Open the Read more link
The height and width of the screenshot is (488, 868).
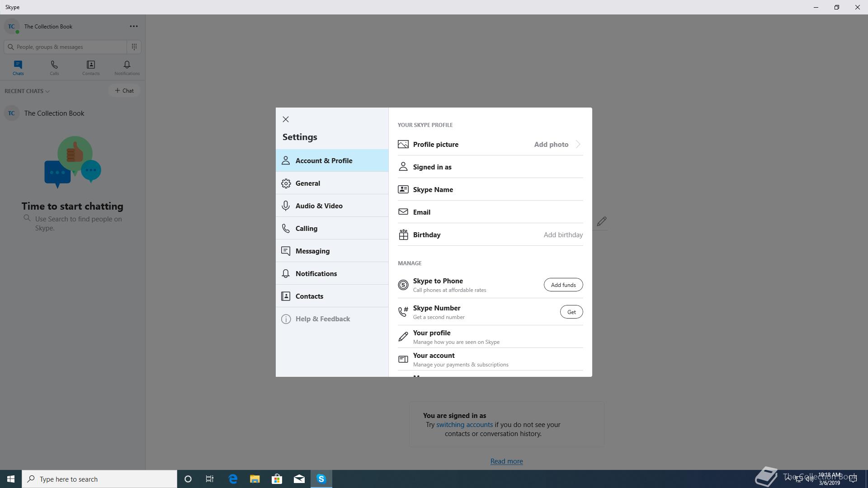[x=506, y=461]
